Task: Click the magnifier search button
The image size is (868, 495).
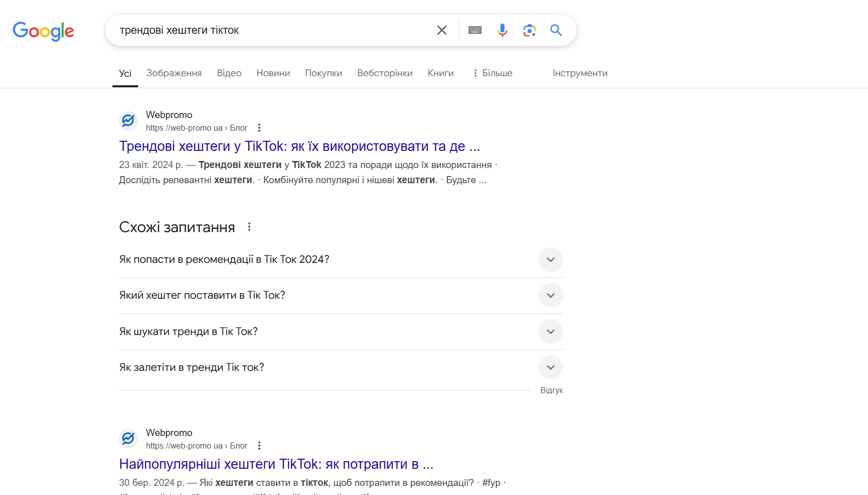Action: pyautogui.click(x=556, y=30)
